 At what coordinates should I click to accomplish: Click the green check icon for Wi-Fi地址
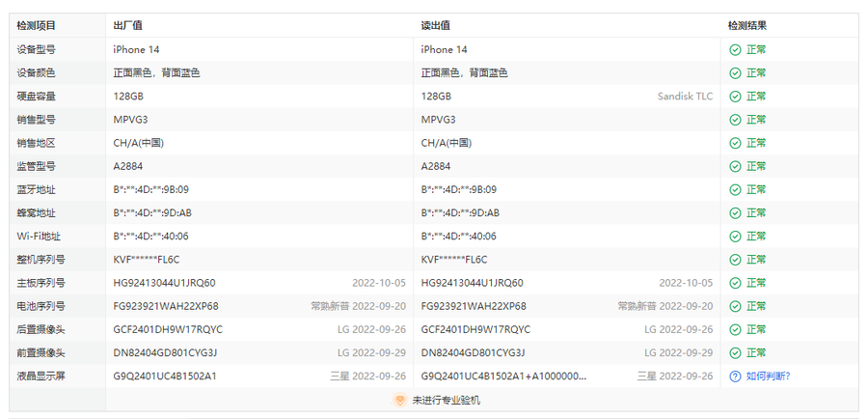735,237
